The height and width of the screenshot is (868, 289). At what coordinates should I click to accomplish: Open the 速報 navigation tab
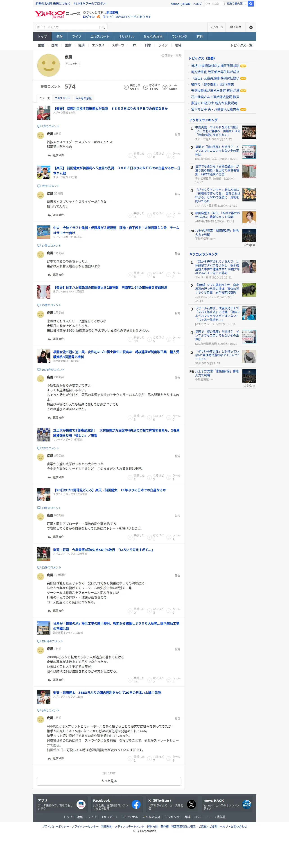(x=60, y=36)
